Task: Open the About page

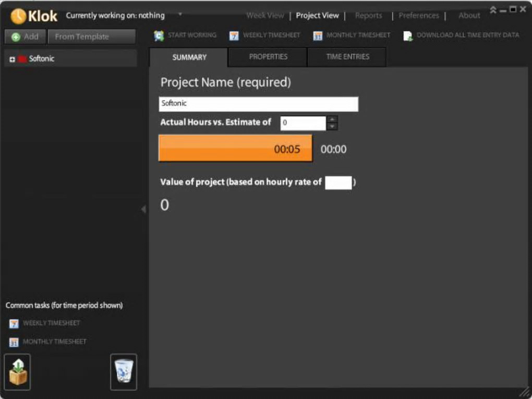Action: tap(469, 16)
